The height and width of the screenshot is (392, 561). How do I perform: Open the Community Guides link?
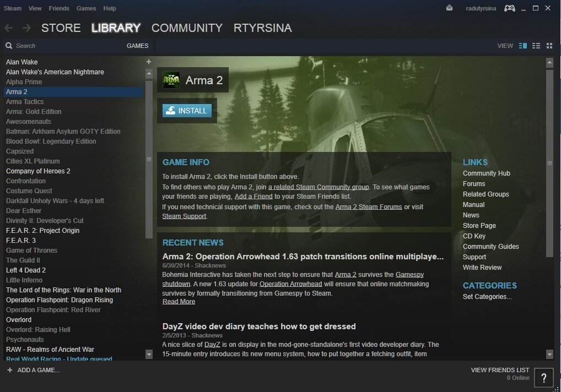491,247
